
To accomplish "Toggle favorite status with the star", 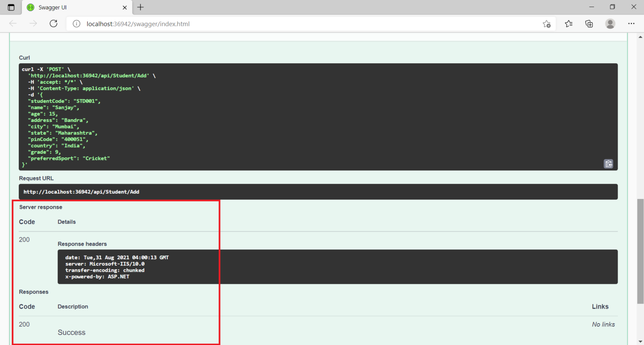I will coord(547,24).
